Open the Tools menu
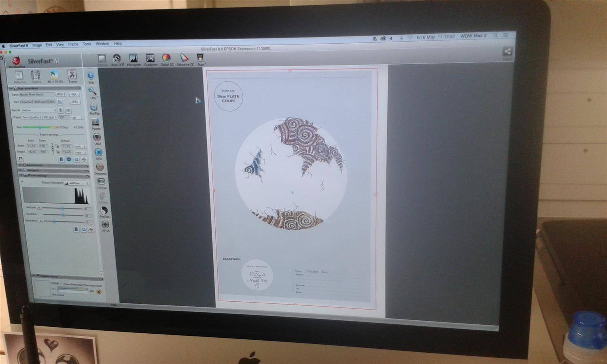This screenshot has height=364, width=607. [x=87, y=44]
